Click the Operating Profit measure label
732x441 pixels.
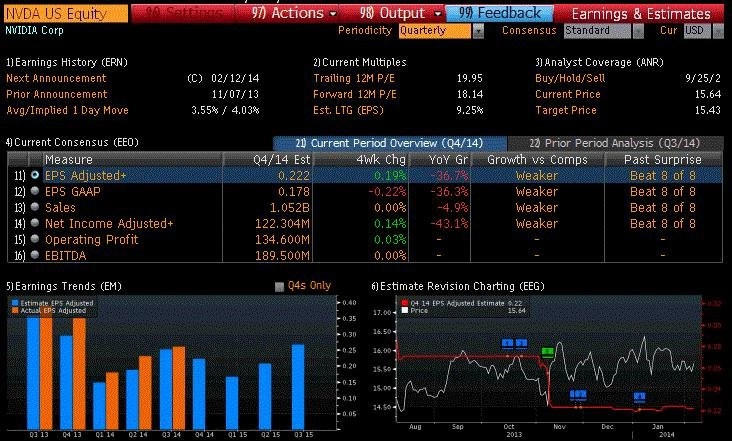pyautogui.click(x=92, y=239)
